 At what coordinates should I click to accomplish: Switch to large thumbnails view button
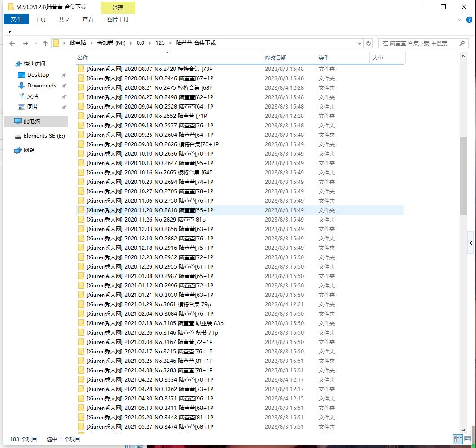point(468,439)
